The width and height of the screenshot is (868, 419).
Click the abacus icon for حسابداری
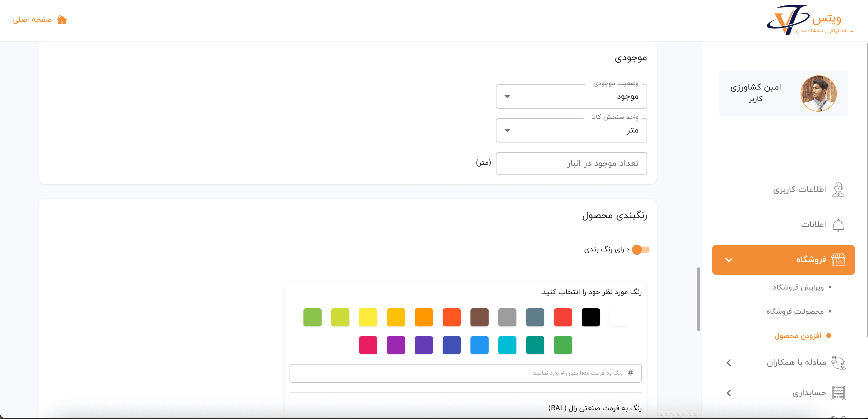tap(838, 393)
